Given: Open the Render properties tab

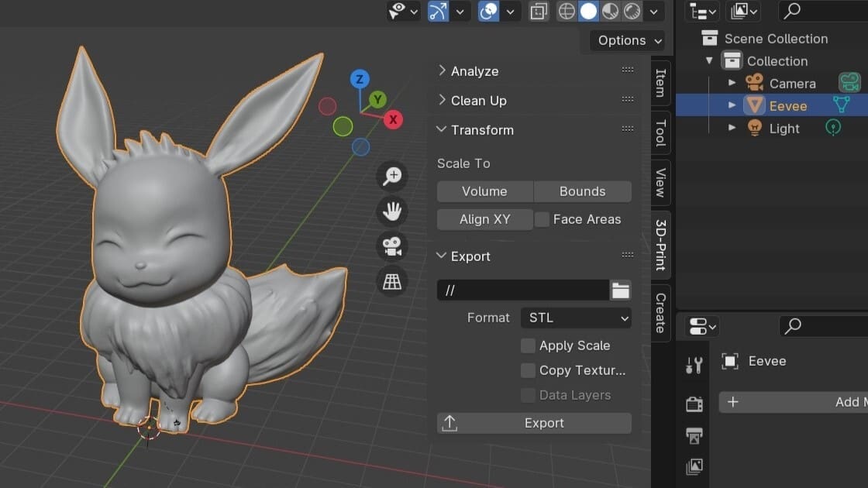Looking at the screenshot, I should [x=694, y=404].
